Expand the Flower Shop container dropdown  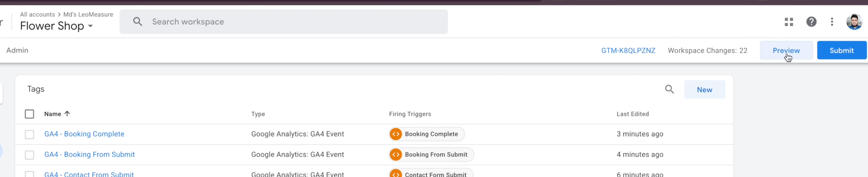point(91,26)
